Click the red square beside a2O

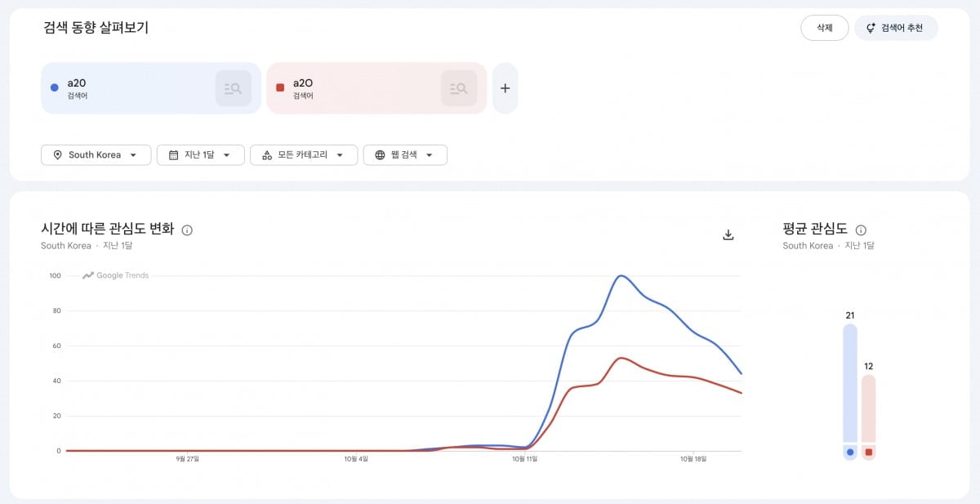(x=280, y=88)
